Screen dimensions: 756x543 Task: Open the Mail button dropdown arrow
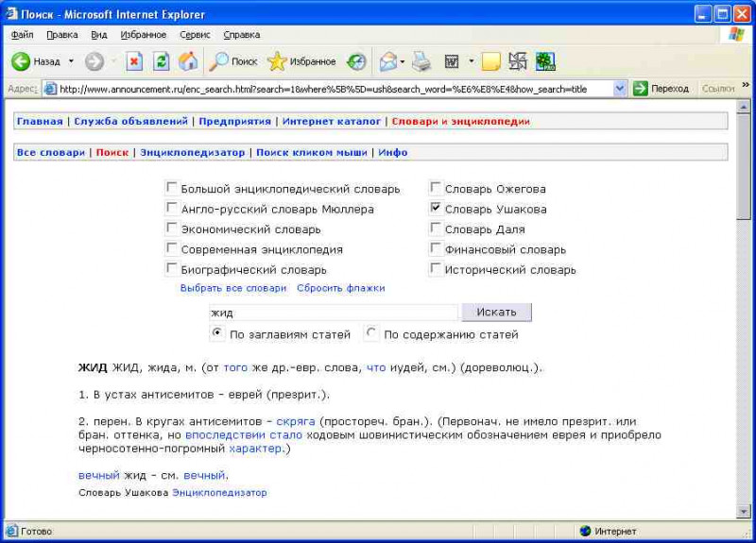point(402,61)
